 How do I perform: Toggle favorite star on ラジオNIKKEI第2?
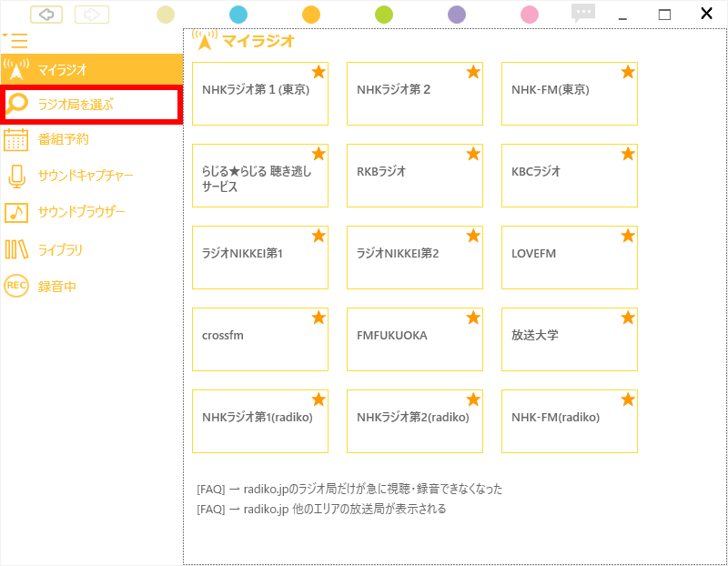click(473, 236)
